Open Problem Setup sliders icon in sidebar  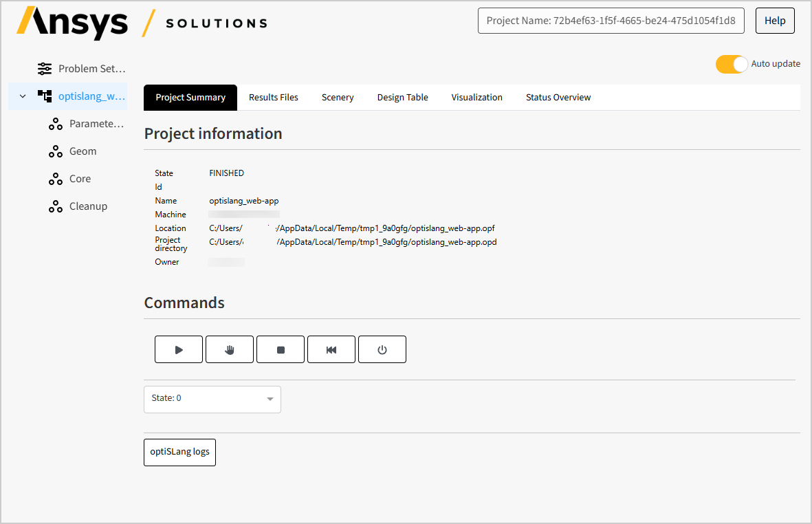(x=45, y=69)
